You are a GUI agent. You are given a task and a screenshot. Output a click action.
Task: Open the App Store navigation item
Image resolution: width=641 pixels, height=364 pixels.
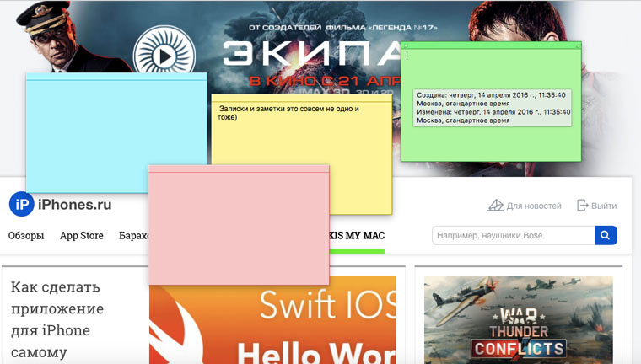click(81, 236)
